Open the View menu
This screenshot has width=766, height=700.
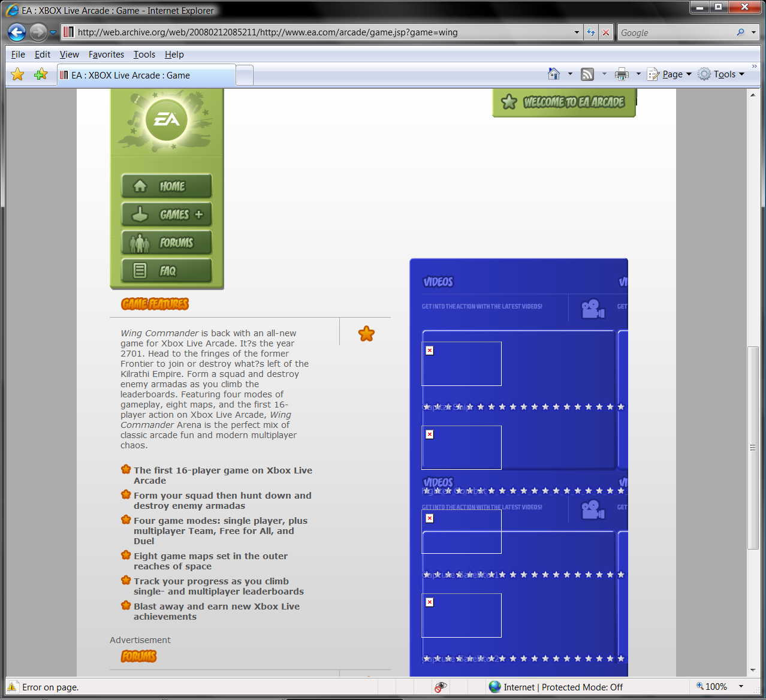click(x=69, y=55)
